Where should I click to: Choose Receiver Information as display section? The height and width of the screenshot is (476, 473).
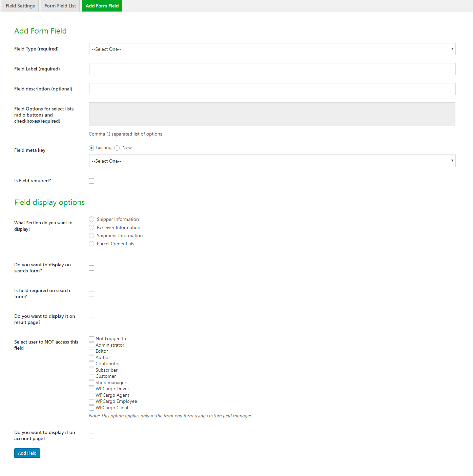click(x=91, y=228)
